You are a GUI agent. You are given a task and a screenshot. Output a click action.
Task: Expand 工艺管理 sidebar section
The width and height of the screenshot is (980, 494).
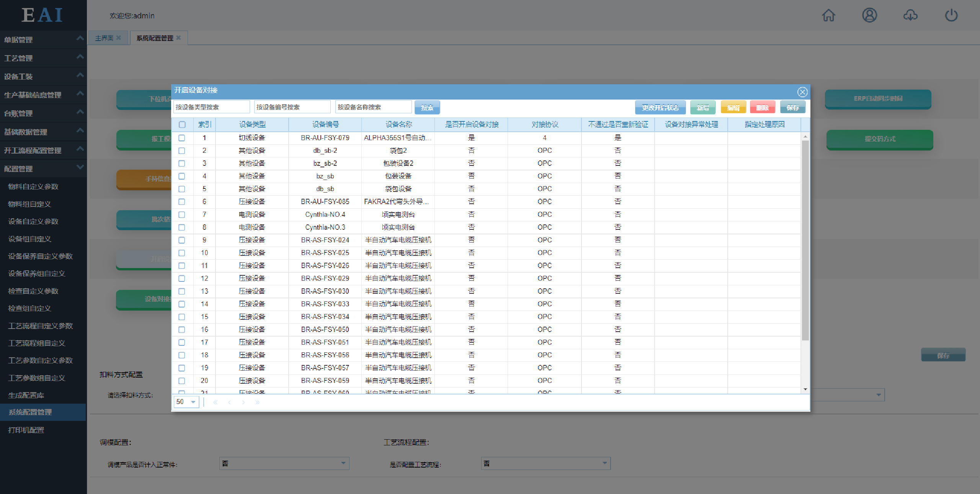click(x=43, y=58)
